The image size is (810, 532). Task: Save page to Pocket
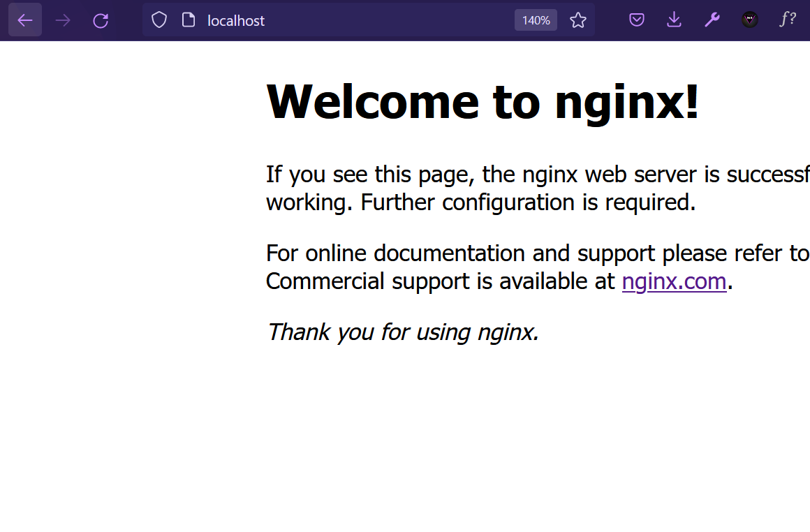pos(636,20)
